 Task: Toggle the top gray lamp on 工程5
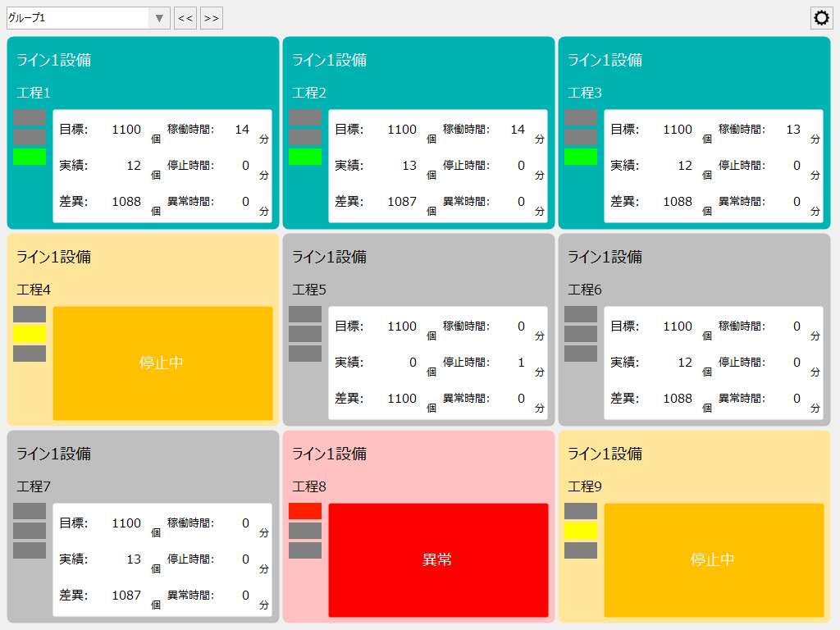click(x=305, y=313)
